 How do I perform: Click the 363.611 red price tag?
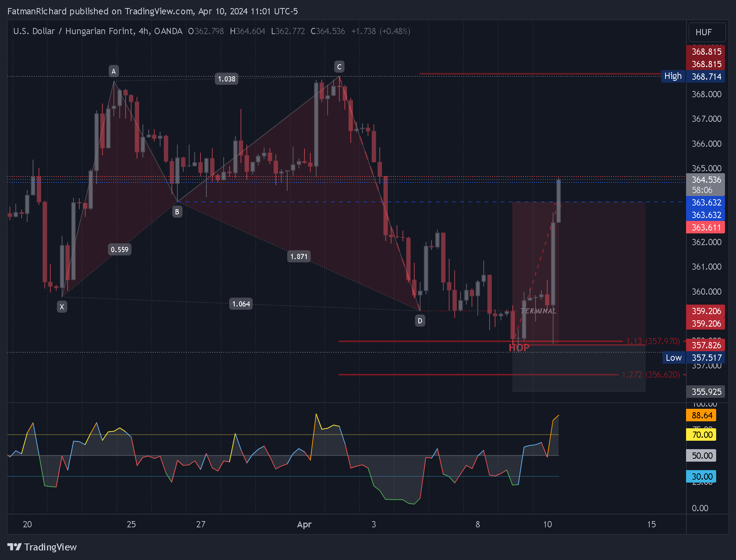click(706, 228)
